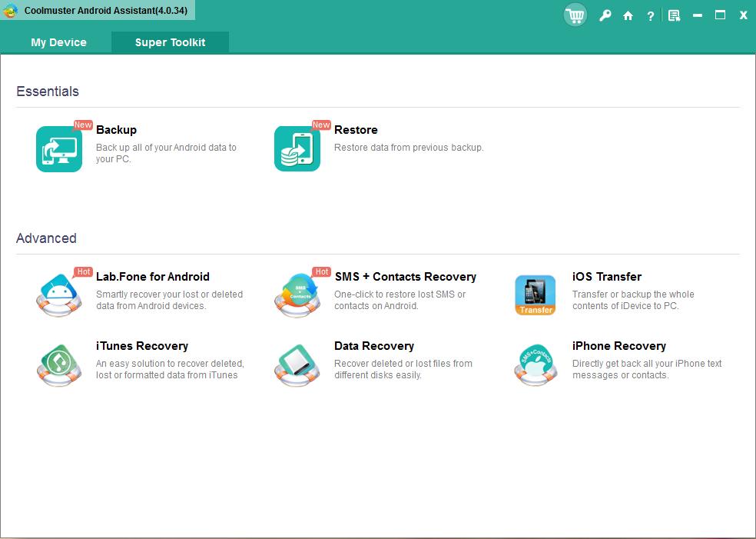This screenshot has height=539, width=756.
Task: Open the shopping cart purchase icon
Action: pos(575,15)
